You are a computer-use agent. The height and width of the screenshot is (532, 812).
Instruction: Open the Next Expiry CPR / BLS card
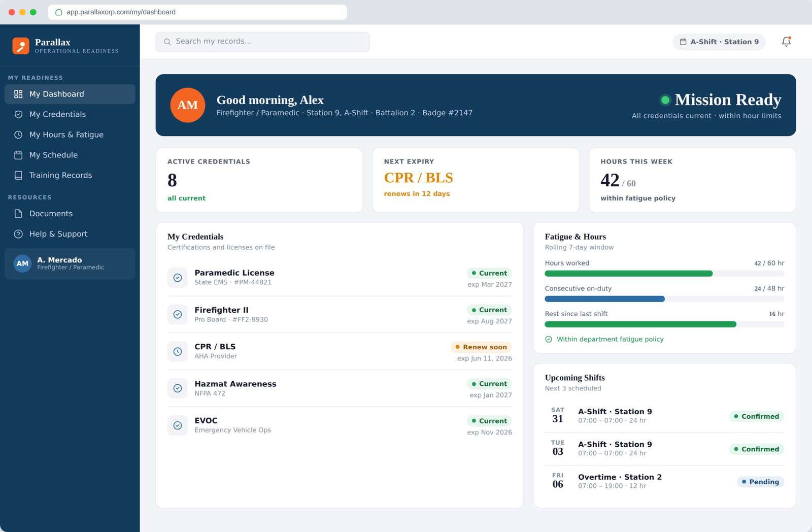point(476,180)
